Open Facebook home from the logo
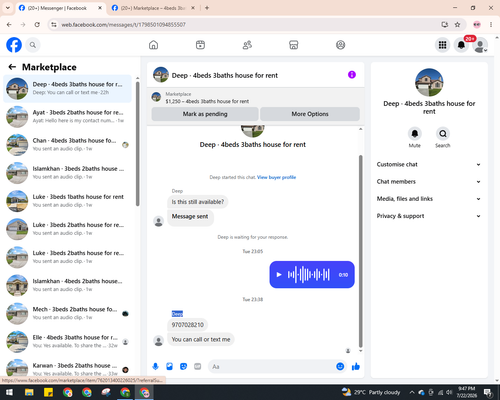 [x=14, y=45]
